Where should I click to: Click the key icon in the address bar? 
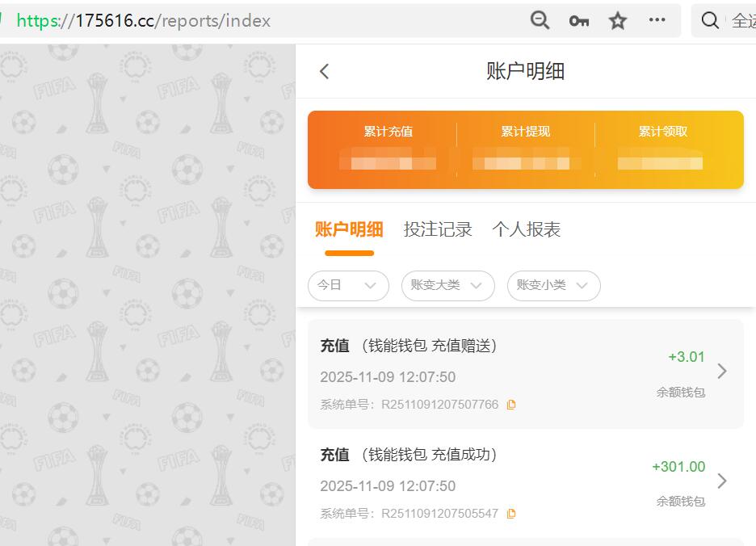(x=578, y=21)
